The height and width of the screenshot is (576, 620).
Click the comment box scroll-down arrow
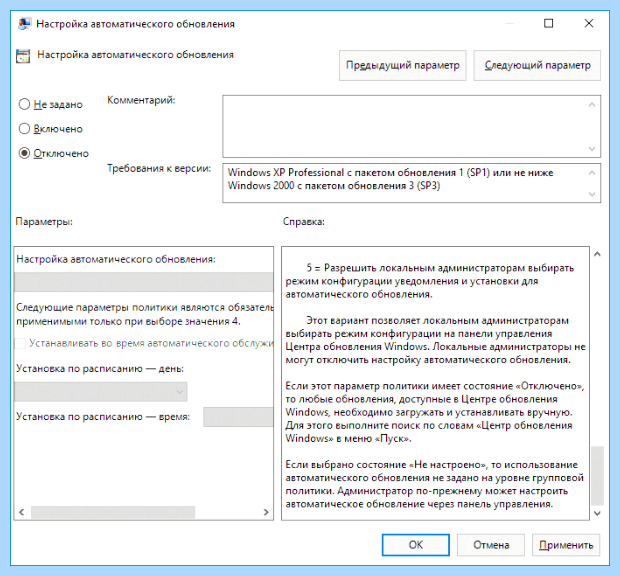click(x=592, y=149)
